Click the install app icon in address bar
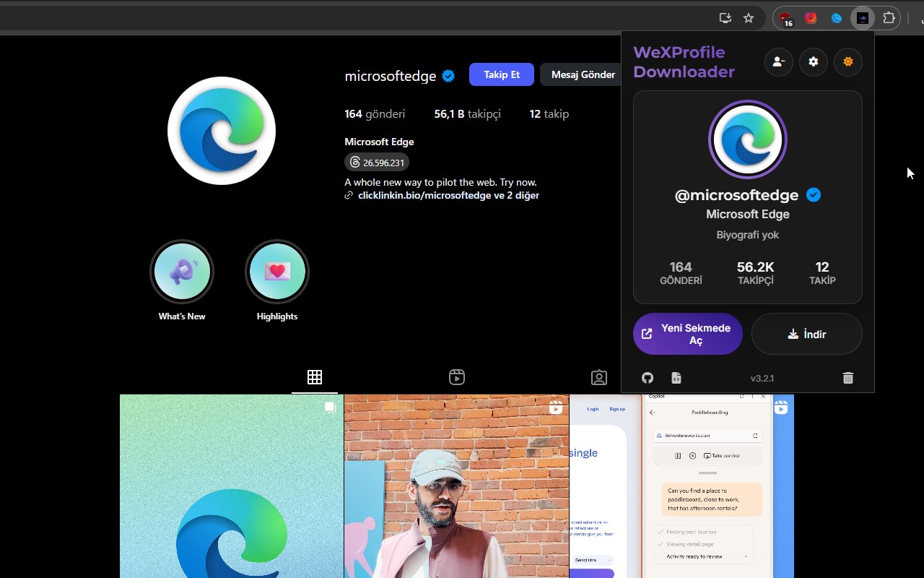Viewport: 924px width, 578px height. coord(725,18)
